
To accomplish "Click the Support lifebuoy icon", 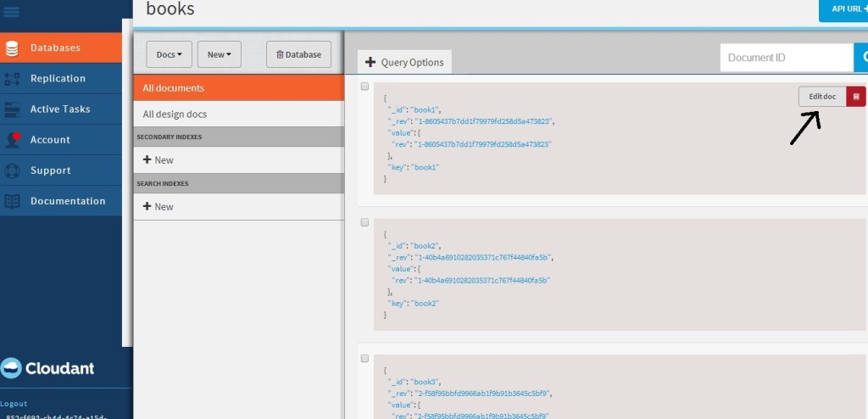I will click(12, 170).
